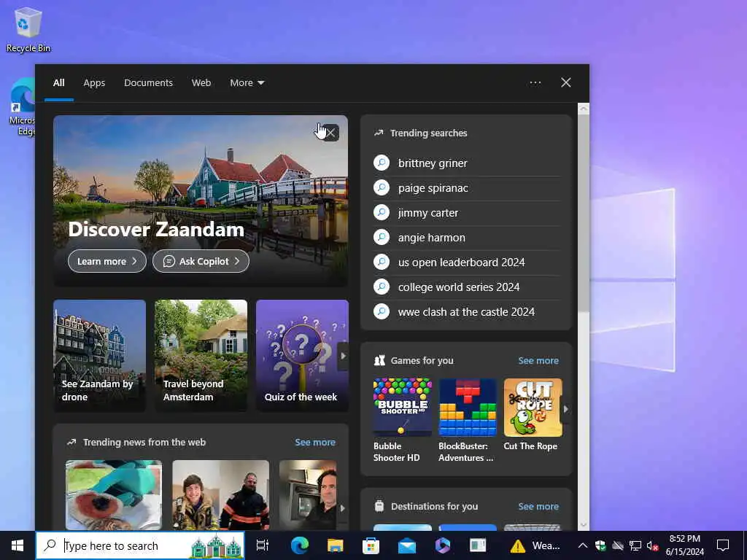Click the network tray icon
This screenshot has height=560, width=747.
[635, 545]
